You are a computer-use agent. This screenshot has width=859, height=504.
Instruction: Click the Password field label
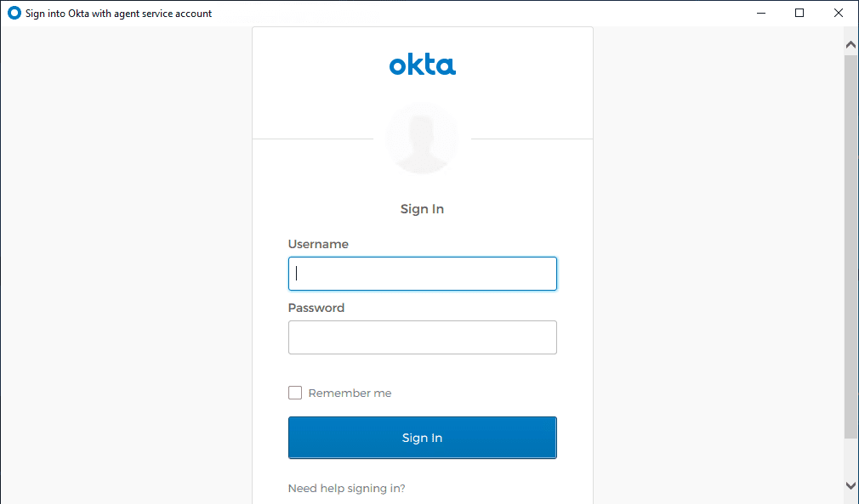pyautogui.click(x=316, y=308)
